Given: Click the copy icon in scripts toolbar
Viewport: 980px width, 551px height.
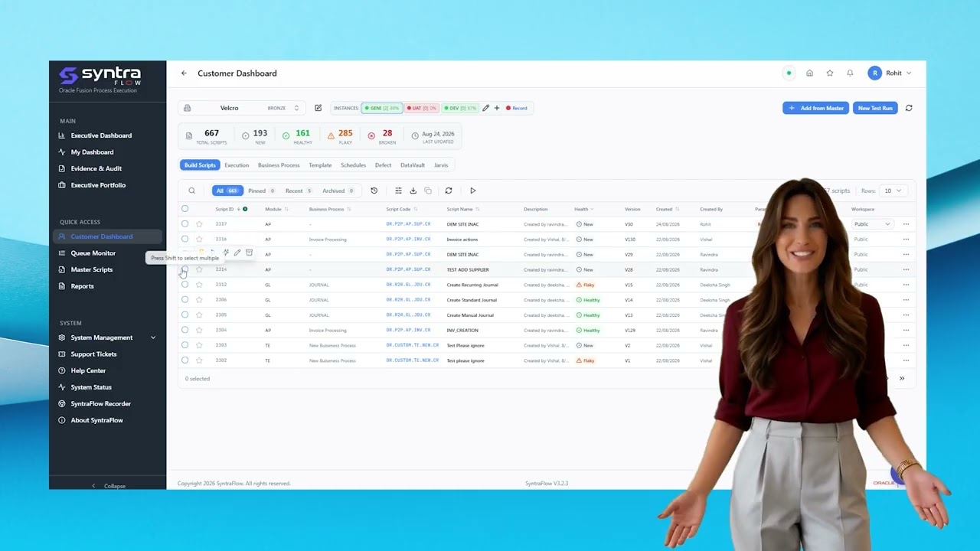Looking at the screenshot, I should click(x=428, y=191).
